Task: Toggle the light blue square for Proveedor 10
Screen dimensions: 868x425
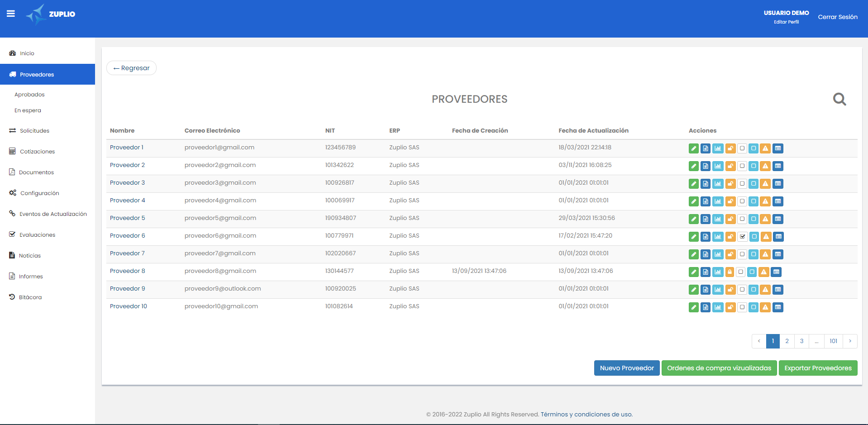Action: click(754, 307)
